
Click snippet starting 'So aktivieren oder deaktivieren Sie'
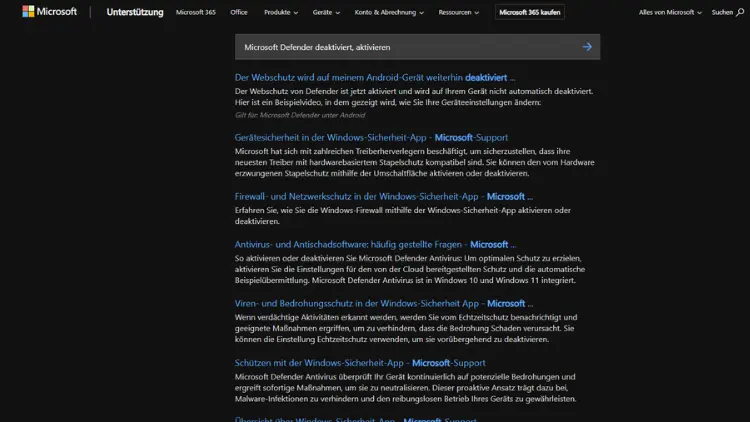point(409,269)
